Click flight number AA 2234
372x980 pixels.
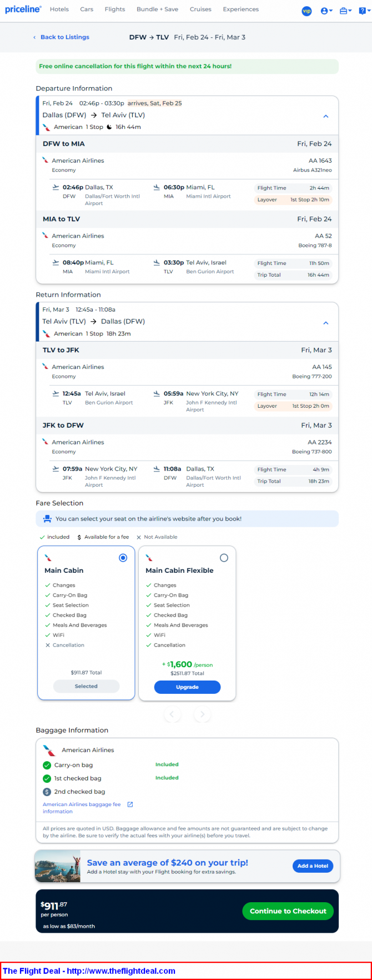(x=320, y=442)
